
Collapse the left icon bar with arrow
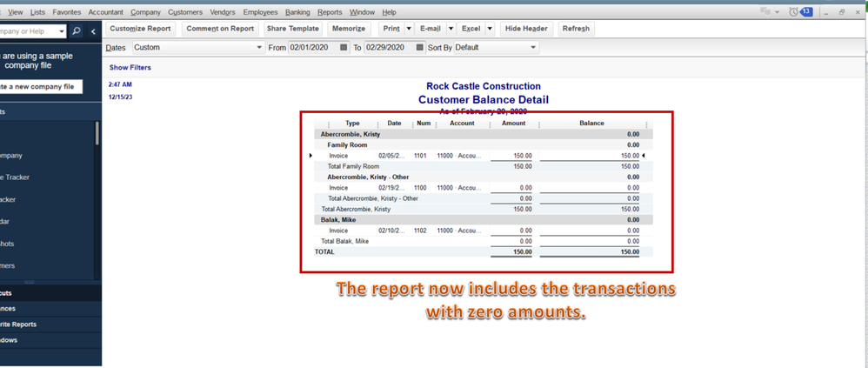(93, 31)
